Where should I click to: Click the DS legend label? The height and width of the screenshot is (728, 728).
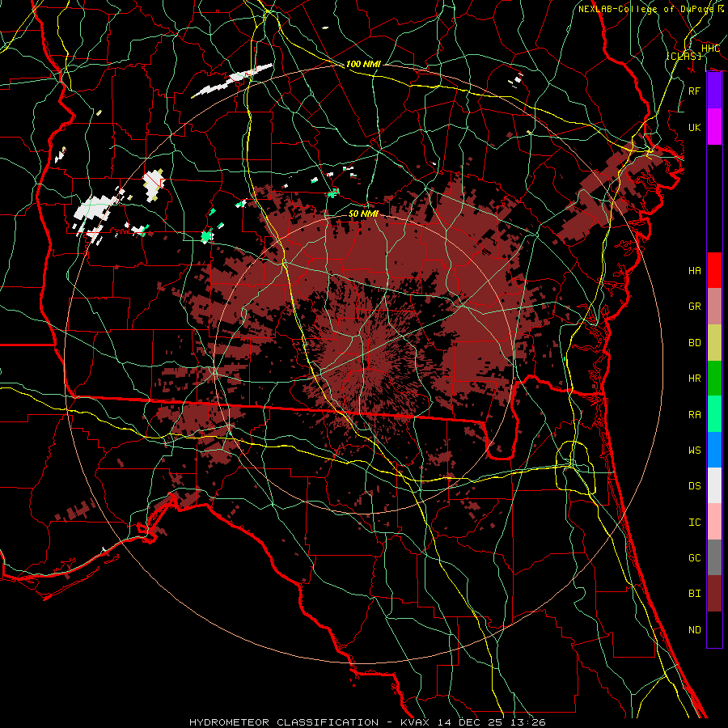(694, 486)
